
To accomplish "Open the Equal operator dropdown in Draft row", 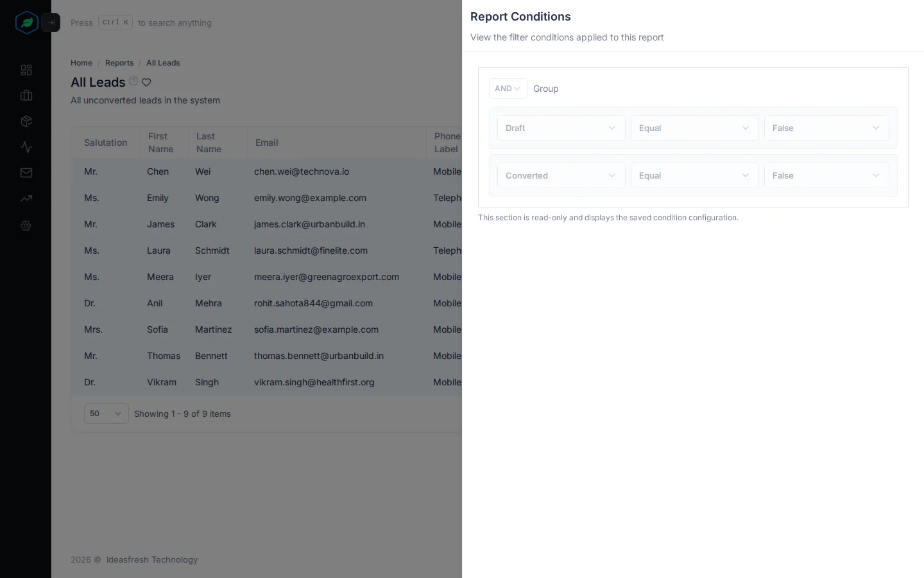I will (695, 128).
